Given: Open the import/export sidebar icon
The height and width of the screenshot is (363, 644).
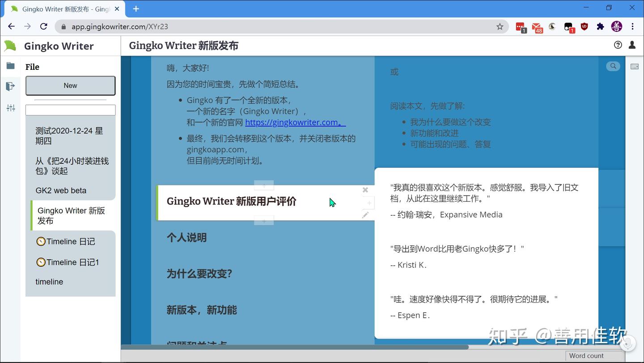Looking at the screenshot, I should click(x=10, y=86).
